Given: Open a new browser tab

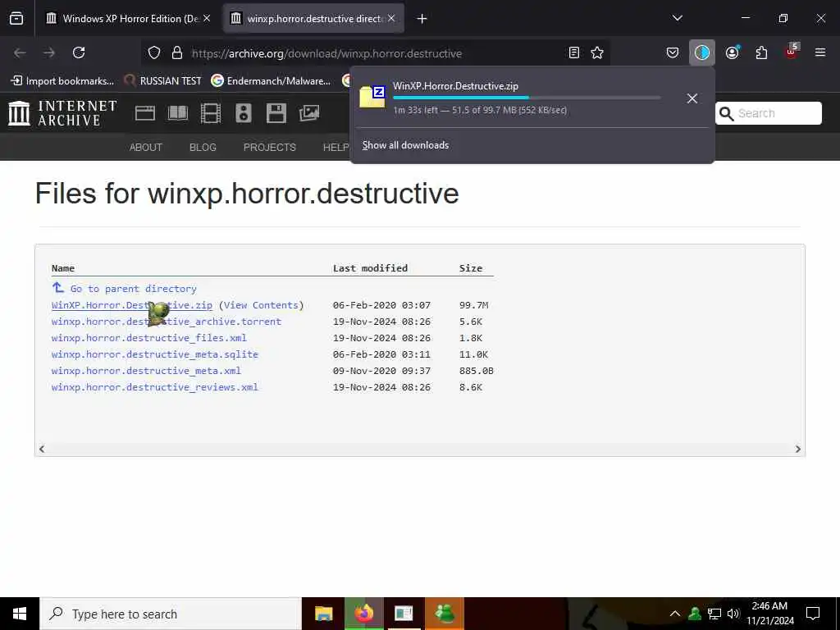Looking at the screenshot, I should 422,19.
